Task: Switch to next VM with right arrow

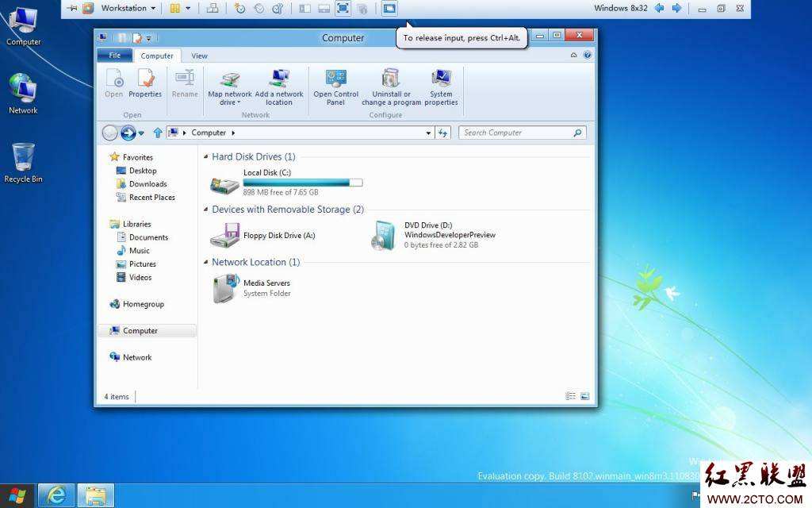Action: [676, 8]
